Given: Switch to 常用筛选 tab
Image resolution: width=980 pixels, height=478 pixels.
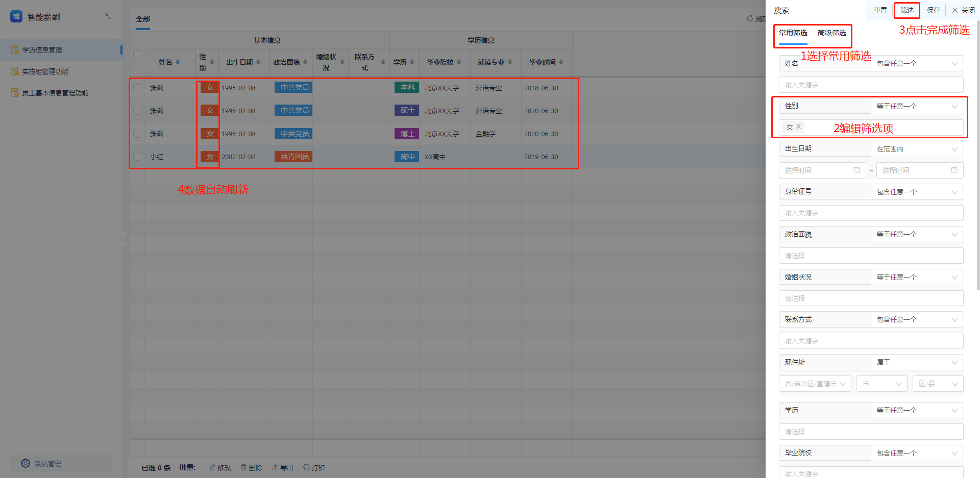Looking at the screenshot, I should pos(793,33).
